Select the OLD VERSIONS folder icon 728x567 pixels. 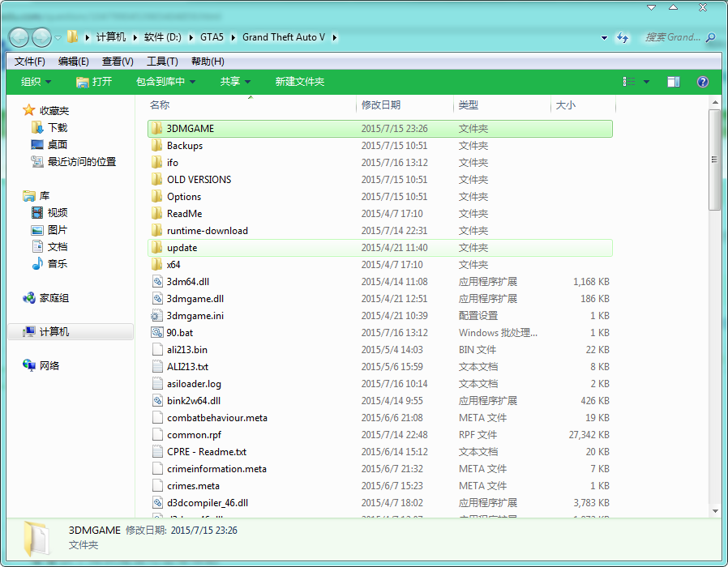[157, 180]
